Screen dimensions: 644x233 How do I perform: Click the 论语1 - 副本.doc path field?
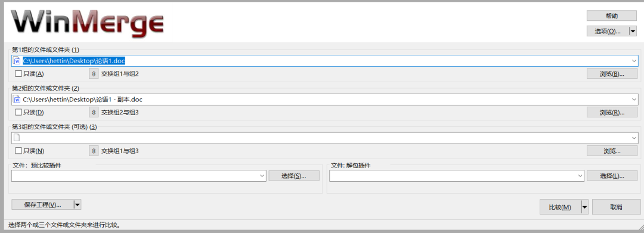[x=325, y=100]
